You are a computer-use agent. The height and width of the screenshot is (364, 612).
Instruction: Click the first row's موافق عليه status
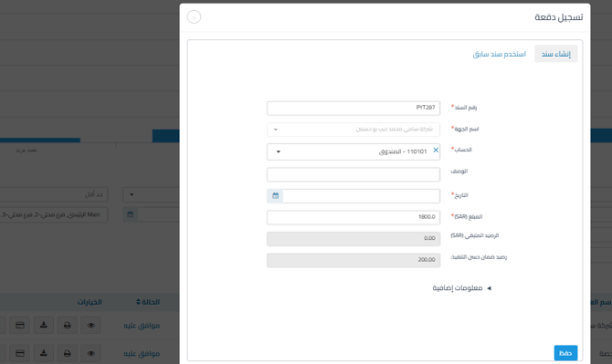pyautogui.click(x=142, y=326)
